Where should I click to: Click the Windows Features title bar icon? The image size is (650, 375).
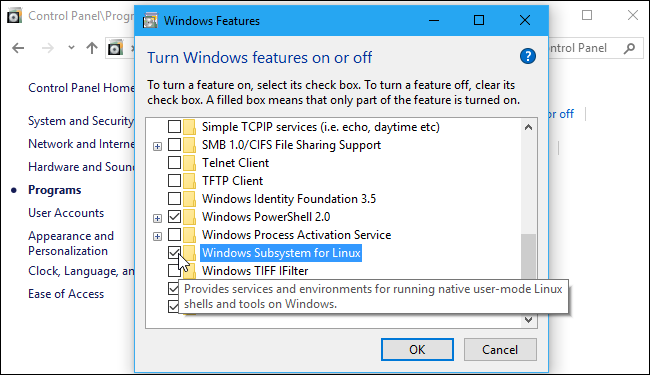(150, 20)
